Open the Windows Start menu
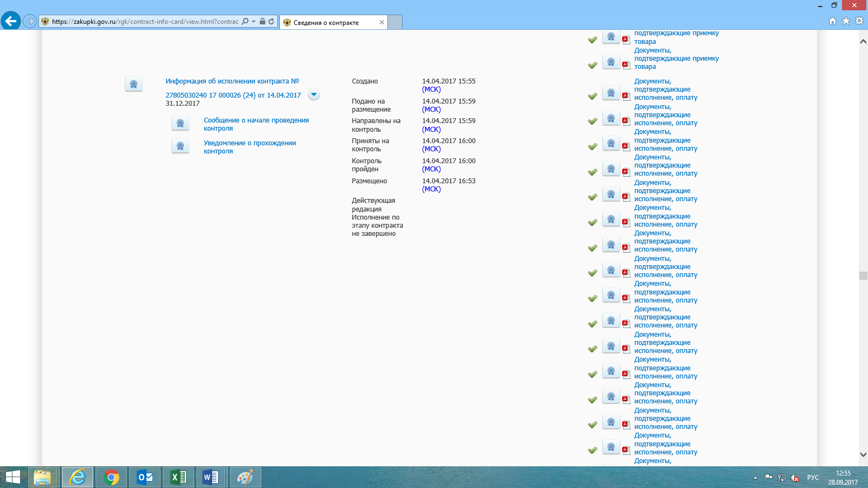868x488 pixels. click(12, 477)
